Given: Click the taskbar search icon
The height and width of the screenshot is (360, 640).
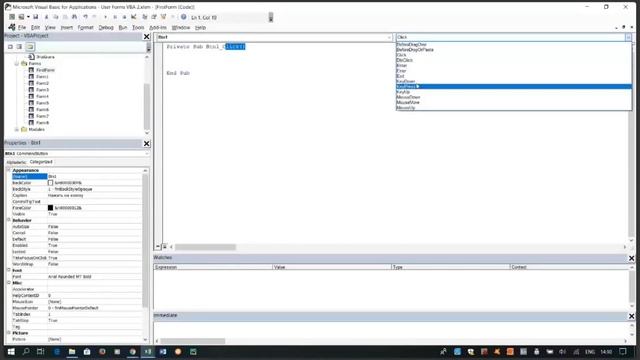Looking at the screenshot, I should 26,351.
